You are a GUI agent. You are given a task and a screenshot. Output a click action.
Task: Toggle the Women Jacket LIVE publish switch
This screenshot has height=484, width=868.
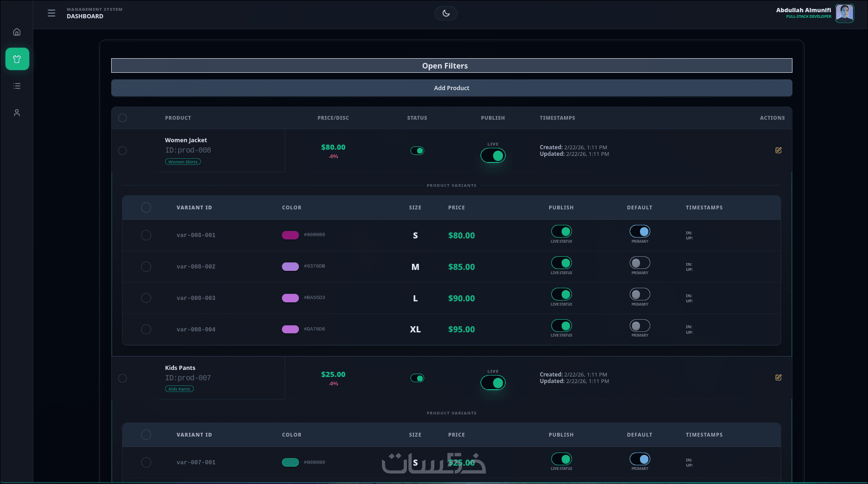493,155
